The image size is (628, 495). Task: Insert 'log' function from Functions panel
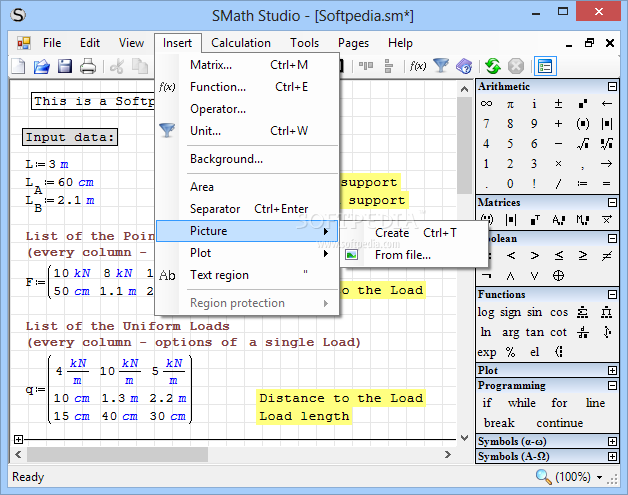coord(486,312)
